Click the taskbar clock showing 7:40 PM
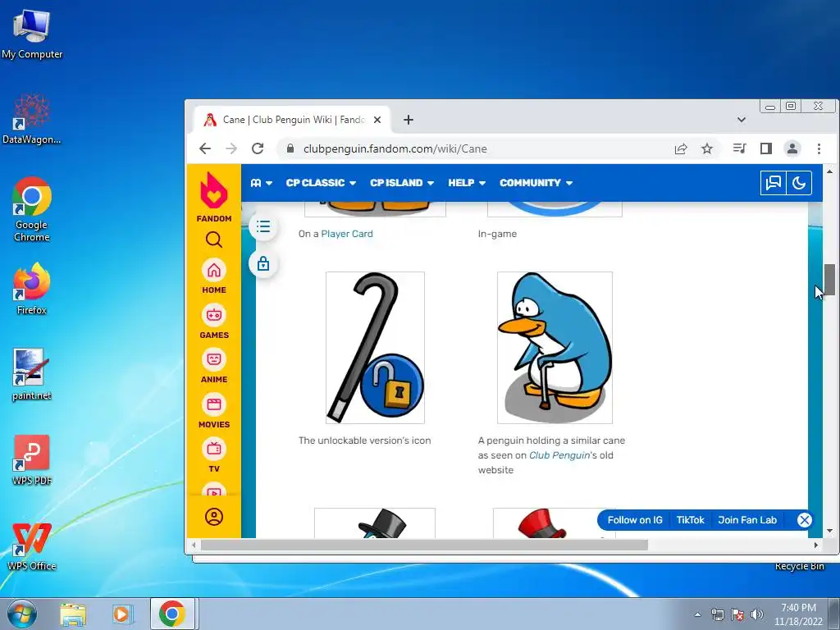The width and height of the screenshot is (840, 630). [798, 614]
